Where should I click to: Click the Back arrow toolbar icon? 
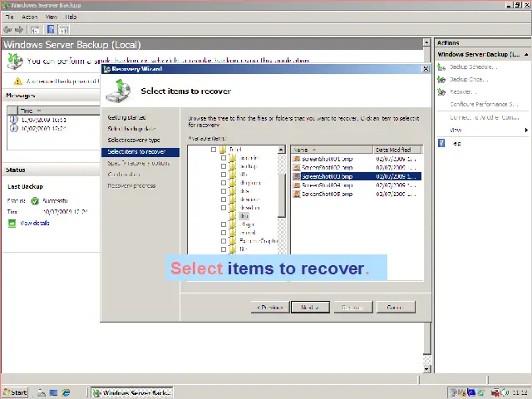tap(7, 30)
